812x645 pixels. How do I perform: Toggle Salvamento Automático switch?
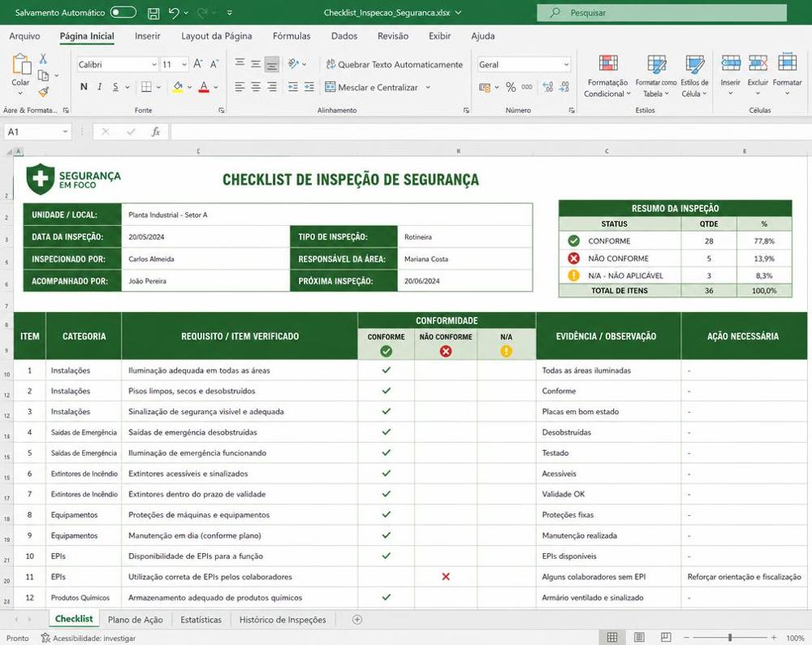click(123, 12)
